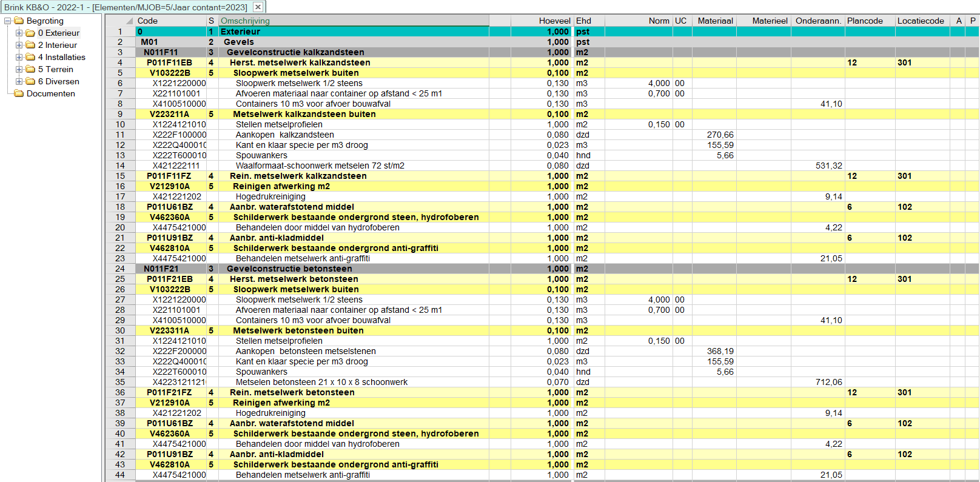Click the 0 Exterieur folder icon
Image resolution: width=980 pixels, height=482 pixels.
(30, 33)
